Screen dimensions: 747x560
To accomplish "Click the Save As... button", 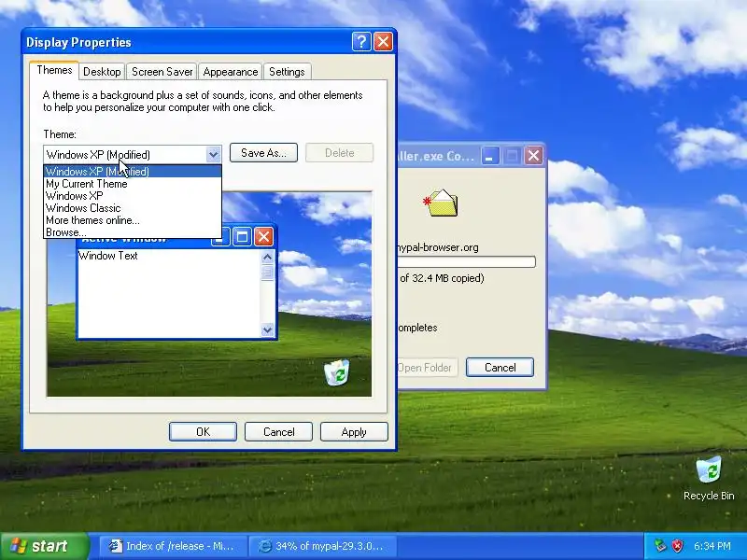I will (263, 153).
